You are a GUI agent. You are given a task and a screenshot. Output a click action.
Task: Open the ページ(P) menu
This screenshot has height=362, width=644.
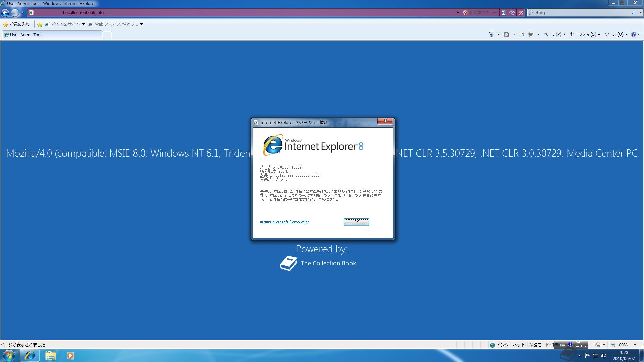tap(554, 34)
